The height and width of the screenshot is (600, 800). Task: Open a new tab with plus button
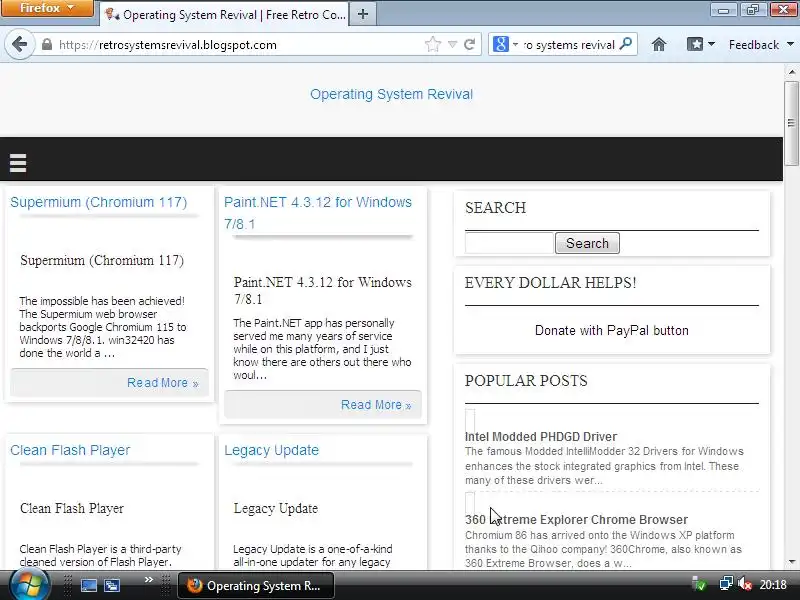point(363,14)
